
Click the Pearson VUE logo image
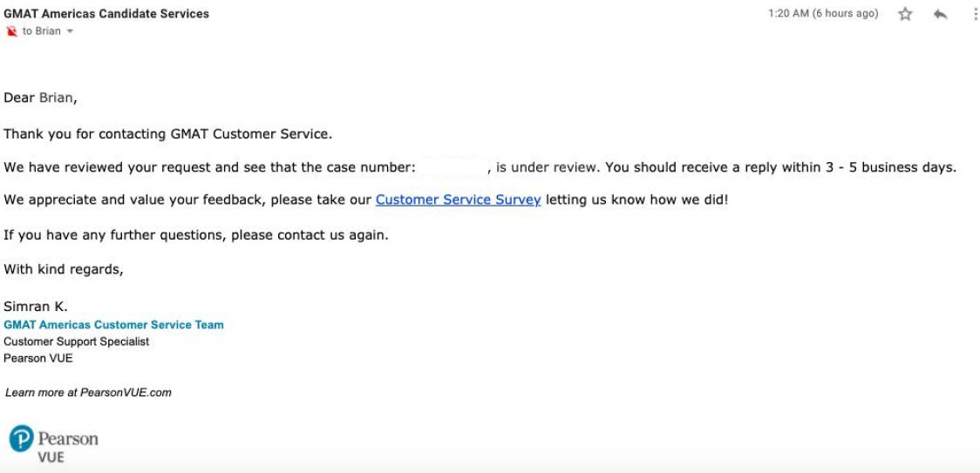tap(54, 443)
